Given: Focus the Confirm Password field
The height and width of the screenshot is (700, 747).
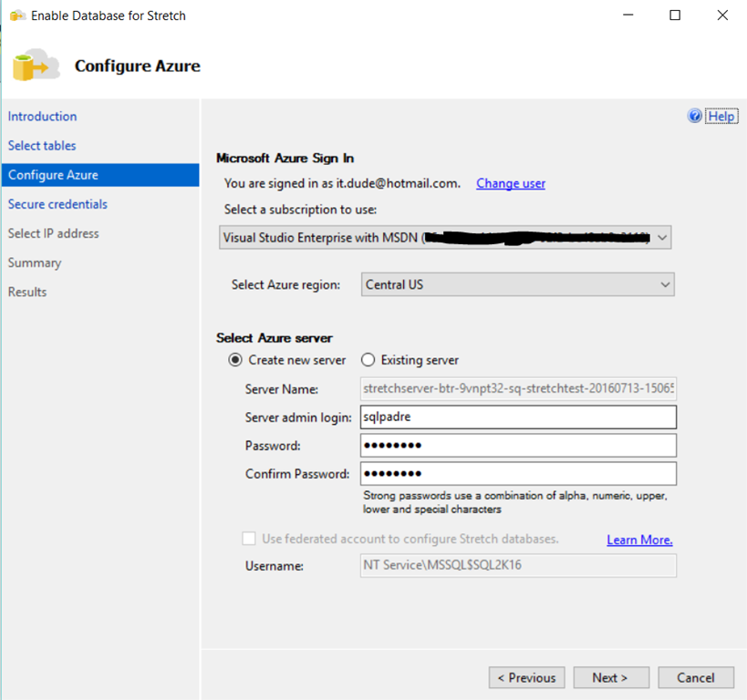Looking at the screenshot, I should [x=518, y=474].
